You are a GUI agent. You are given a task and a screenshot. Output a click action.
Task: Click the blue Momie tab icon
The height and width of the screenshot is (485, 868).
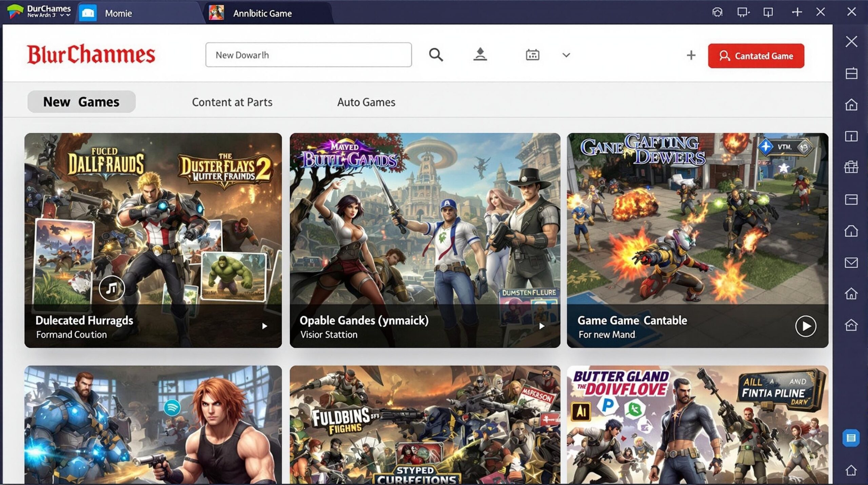click(x=88, y=13)
